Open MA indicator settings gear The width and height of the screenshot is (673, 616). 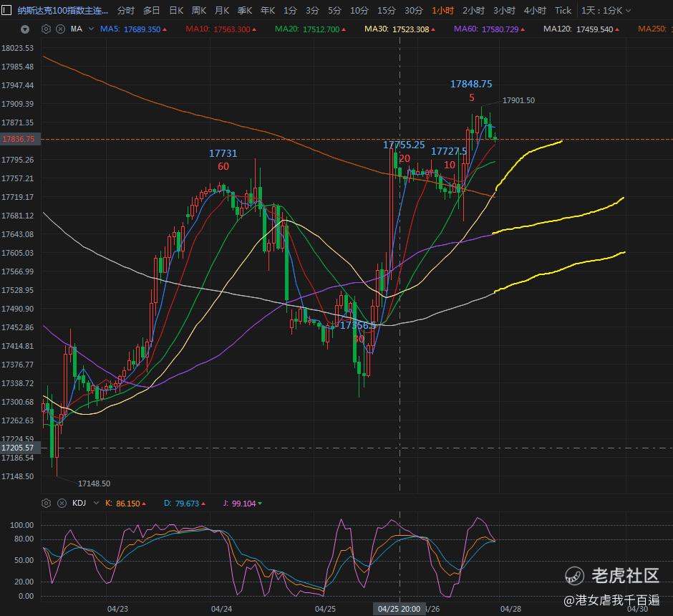(46, 29)
